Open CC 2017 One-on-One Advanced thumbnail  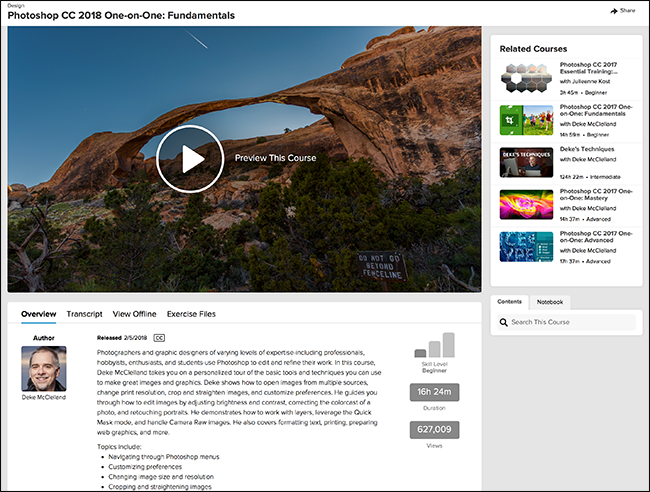[526, 247]
